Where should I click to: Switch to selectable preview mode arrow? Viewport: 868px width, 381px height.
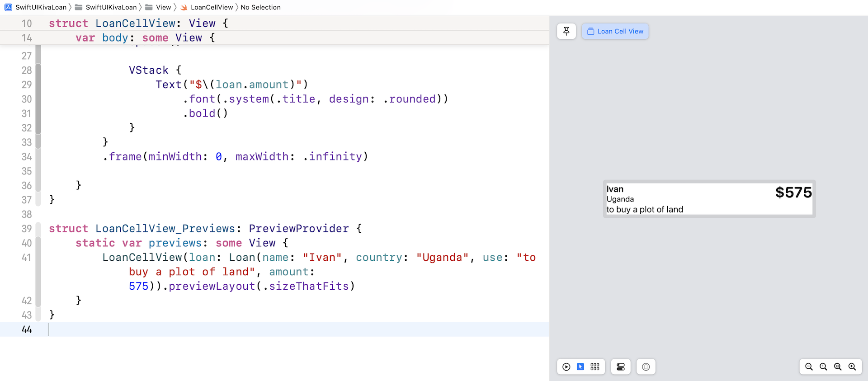pyautogui.click(x=580, y=367)
